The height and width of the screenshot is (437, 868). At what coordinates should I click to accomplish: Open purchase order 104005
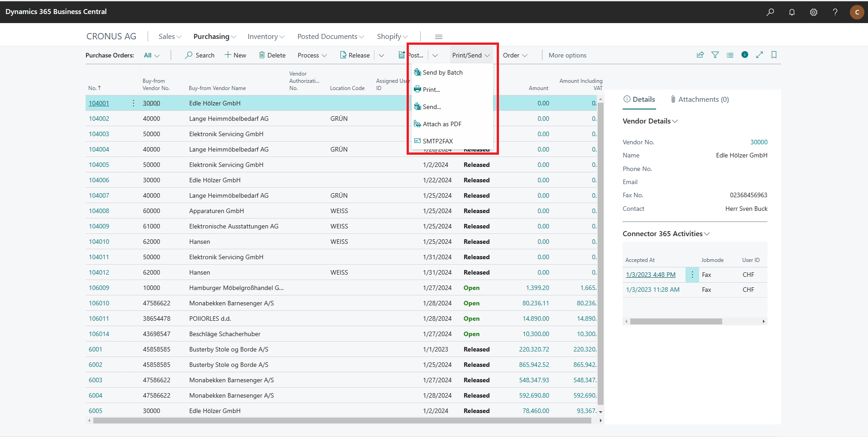(99, 165)
